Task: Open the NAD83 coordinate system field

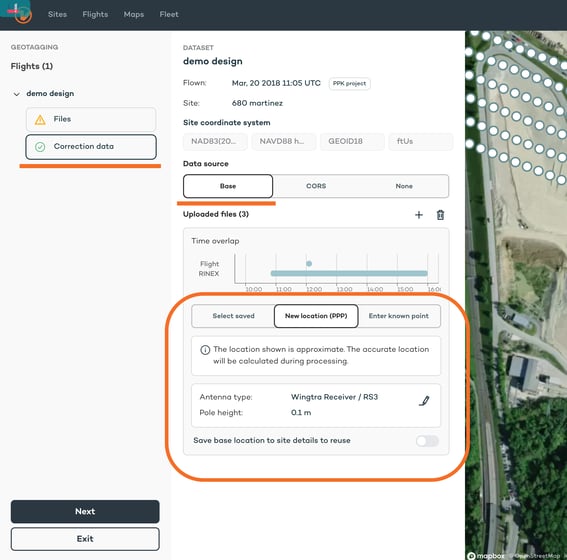Action: point(216,141)
